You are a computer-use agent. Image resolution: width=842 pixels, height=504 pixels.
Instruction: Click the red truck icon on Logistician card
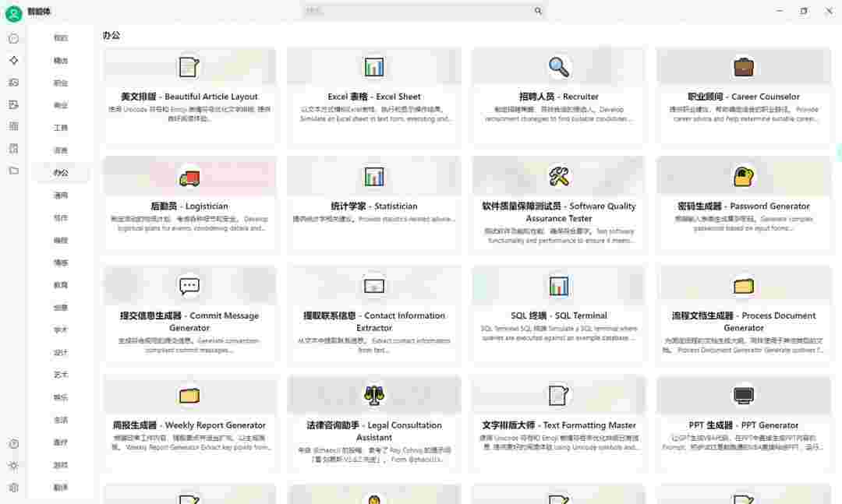pyautogui.click(x=189, y=177)
